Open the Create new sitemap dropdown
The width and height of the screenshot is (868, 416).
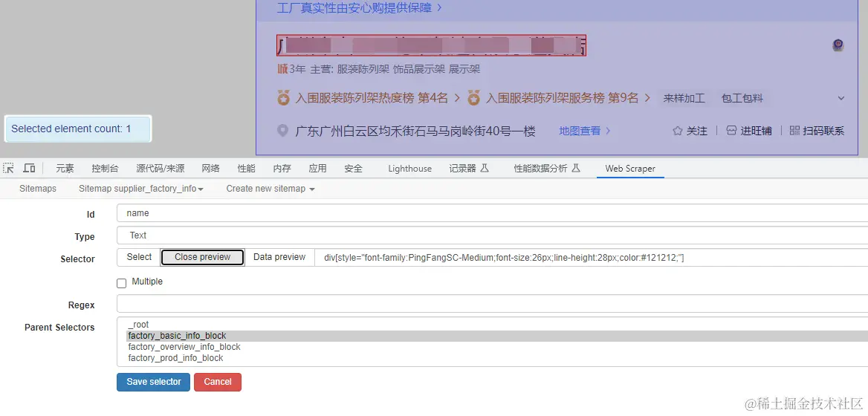(271, 189)
